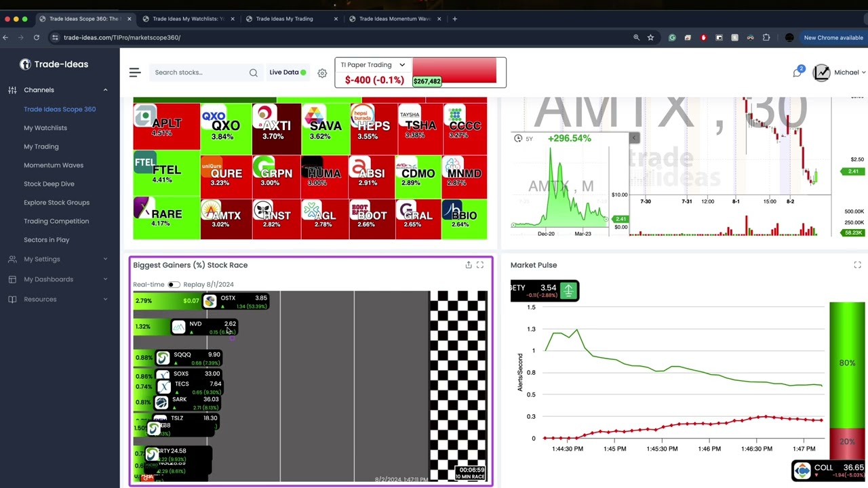Go back in browser
Screen dimensions: 868x488
tap(5, 37)
